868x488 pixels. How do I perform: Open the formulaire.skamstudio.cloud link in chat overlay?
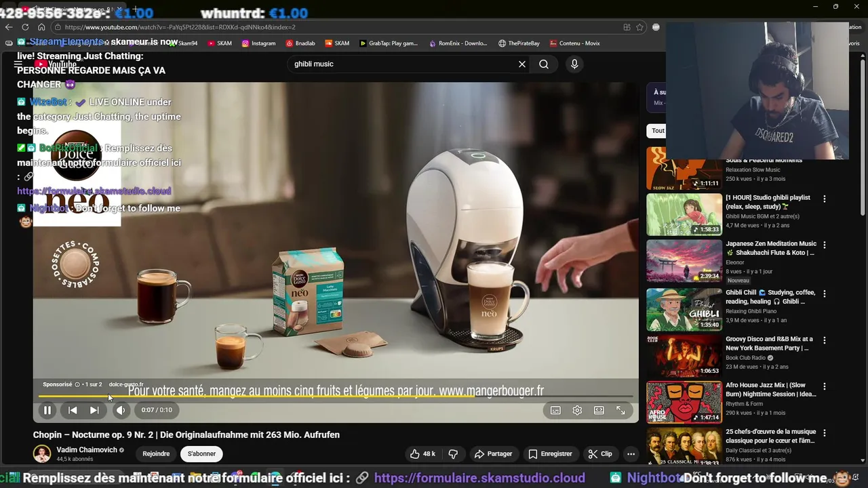(x=94, y=191)
